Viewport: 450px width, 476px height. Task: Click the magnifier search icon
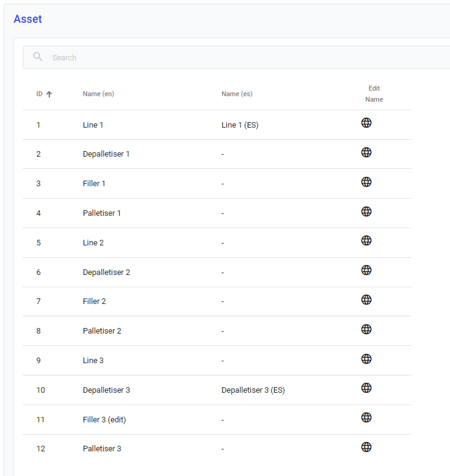coord(38,57)
